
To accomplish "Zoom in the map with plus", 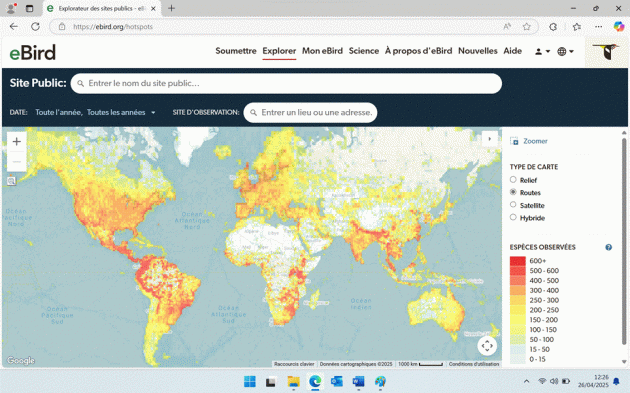I will (x=16, y=141).
